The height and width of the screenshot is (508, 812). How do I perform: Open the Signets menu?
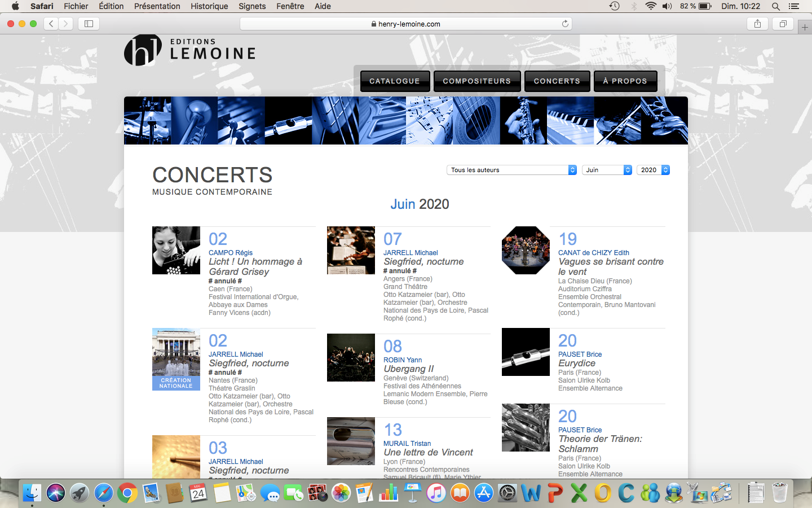[252, 6]
